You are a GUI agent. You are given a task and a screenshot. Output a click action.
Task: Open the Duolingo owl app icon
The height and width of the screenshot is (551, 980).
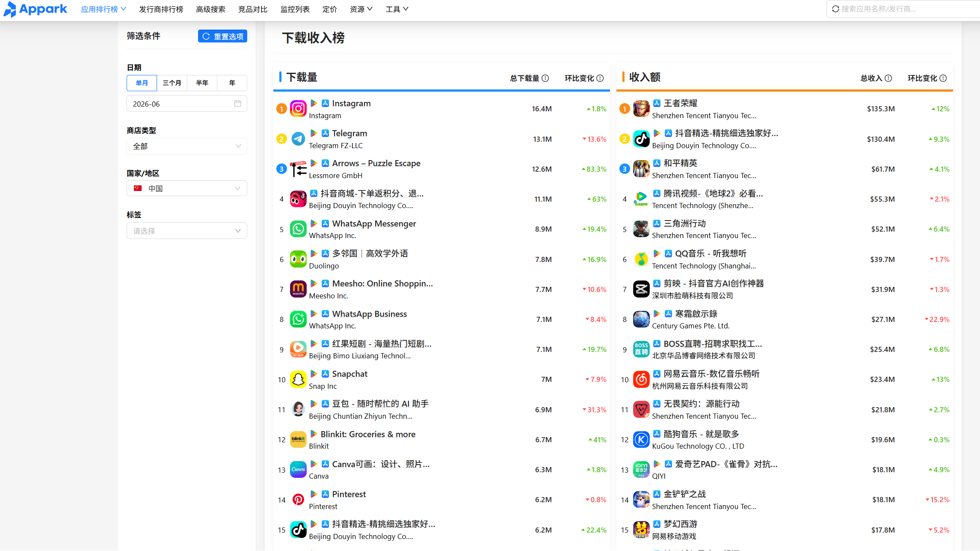pyautogui.click(x=298, y=259)
